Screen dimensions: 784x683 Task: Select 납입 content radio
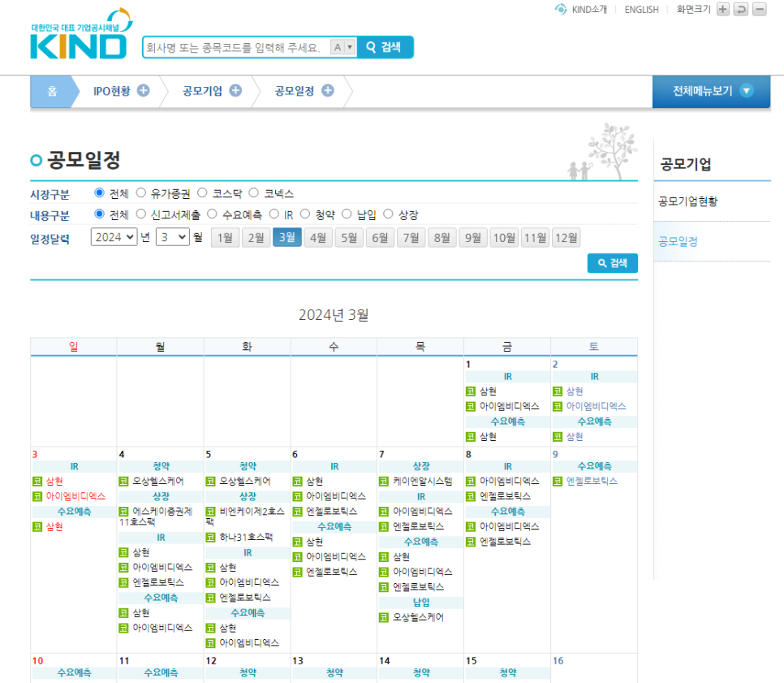tap(347, 214)
